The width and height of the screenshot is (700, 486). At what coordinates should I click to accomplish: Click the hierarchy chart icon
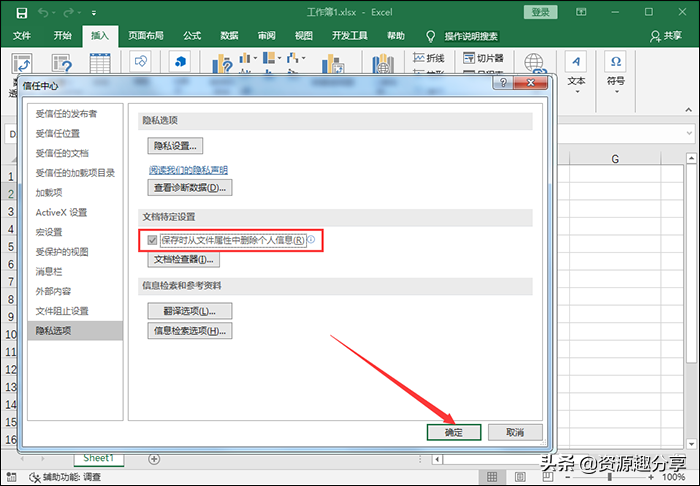[x=269, y=58]
